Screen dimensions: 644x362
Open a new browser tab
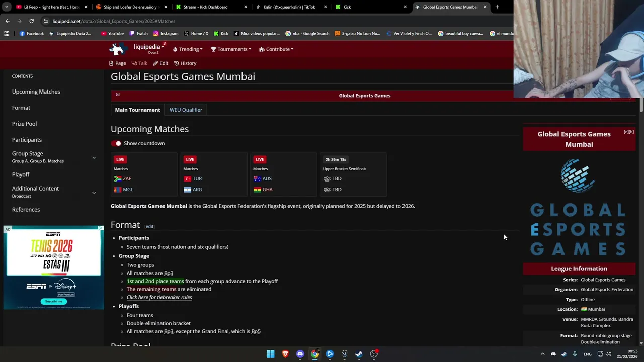(497, 7)
